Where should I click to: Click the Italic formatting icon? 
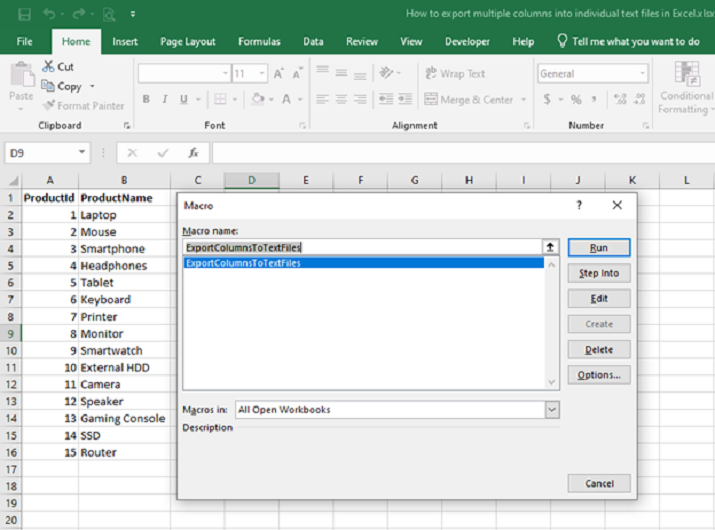165,99
